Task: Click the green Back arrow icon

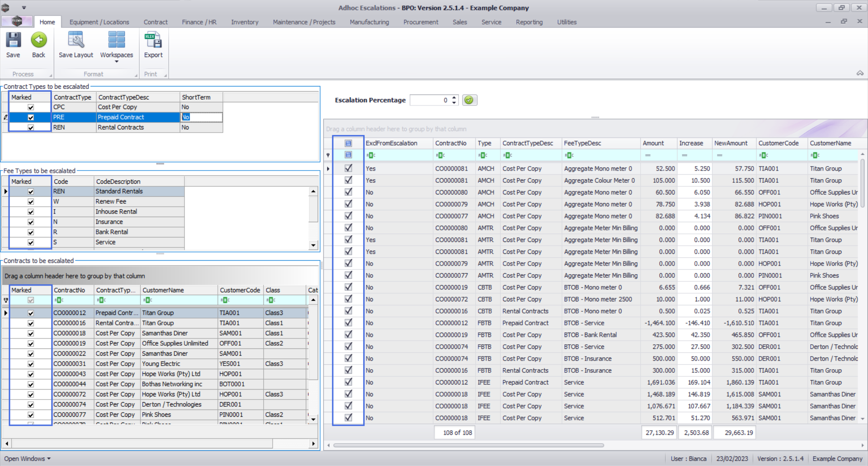Action: (39, 41)
